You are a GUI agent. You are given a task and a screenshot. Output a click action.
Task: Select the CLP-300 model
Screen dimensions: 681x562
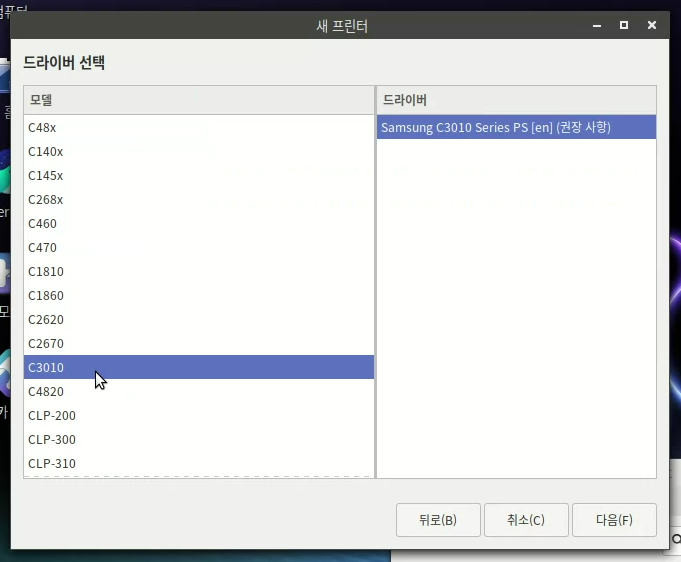(199, 440)
